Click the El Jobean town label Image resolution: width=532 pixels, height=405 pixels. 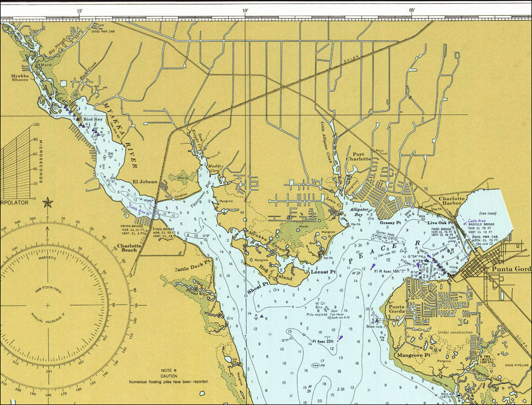tap(145, 182)
